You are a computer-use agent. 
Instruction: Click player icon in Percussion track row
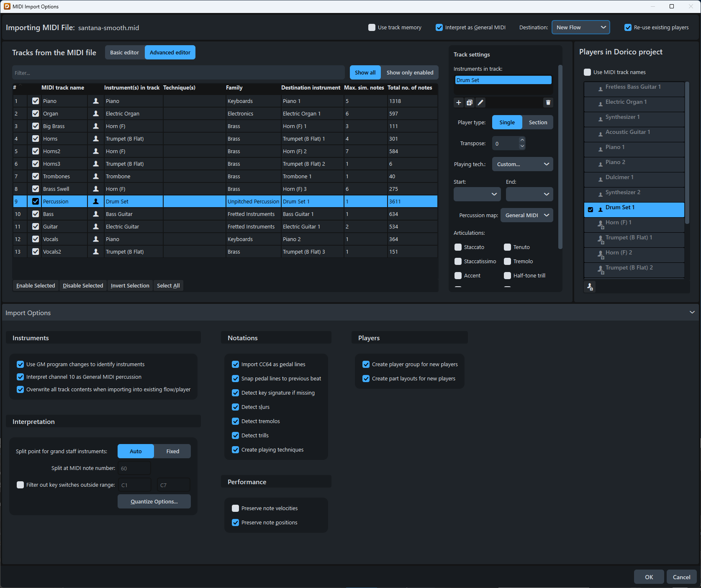96,201
